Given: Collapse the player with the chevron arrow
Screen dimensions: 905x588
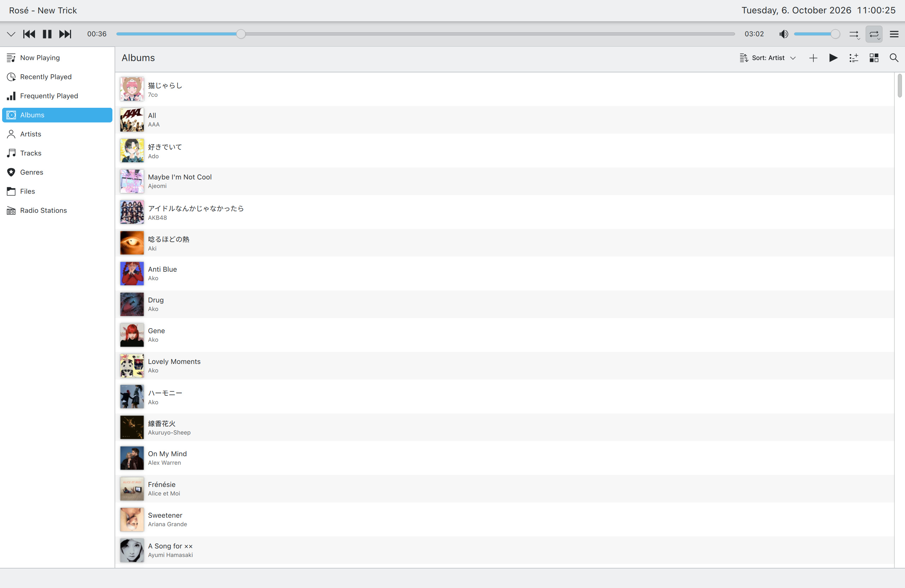Looking at the screenshot, I should 11,34.
